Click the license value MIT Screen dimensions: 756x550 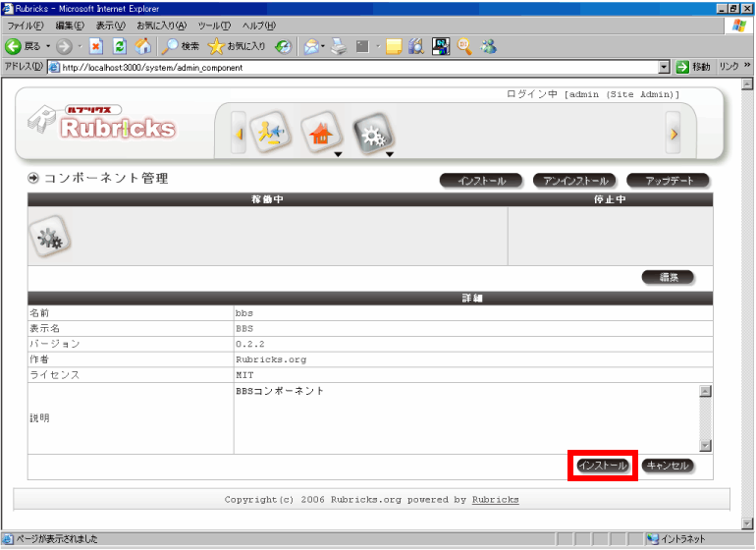[x=244, y=375]
